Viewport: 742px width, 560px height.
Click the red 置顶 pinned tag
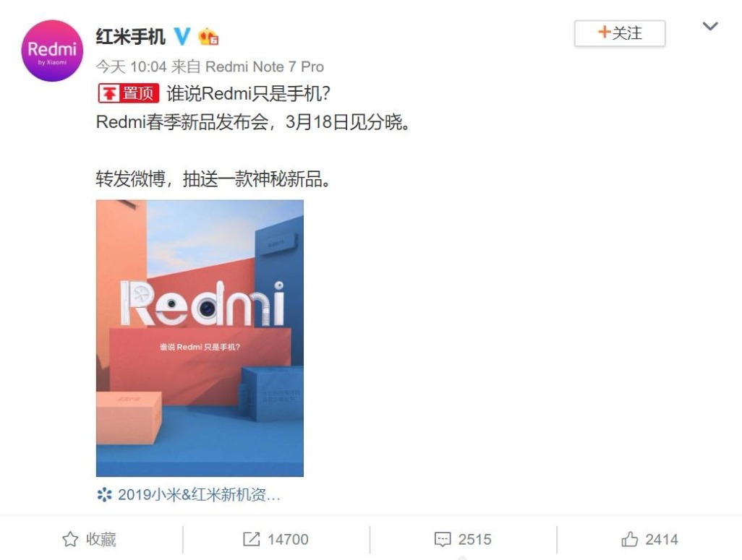pyautogui.click(x=129, y=93)
